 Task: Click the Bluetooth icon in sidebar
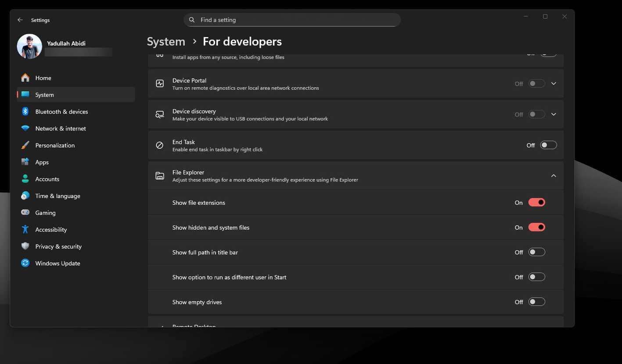coord(25,111)
